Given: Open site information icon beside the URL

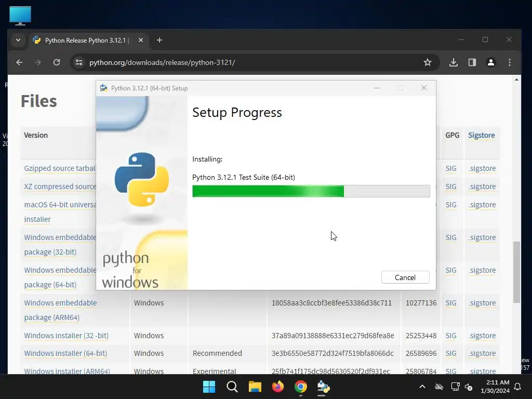Looking at the screenshot, I should [79, 62].
